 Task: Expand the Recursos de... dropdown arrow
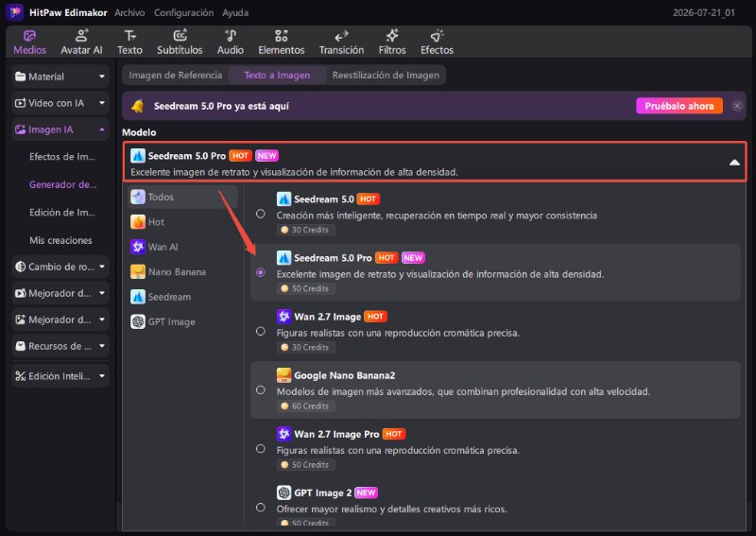point(102,346)
